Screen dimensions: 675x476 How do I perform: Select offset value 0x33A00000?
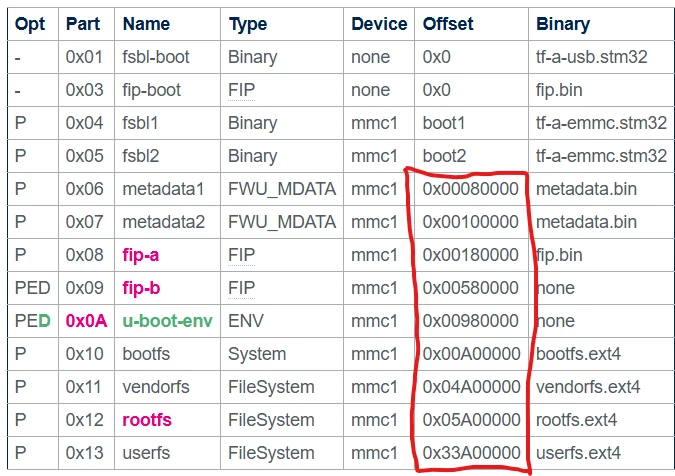pos(471,453)
